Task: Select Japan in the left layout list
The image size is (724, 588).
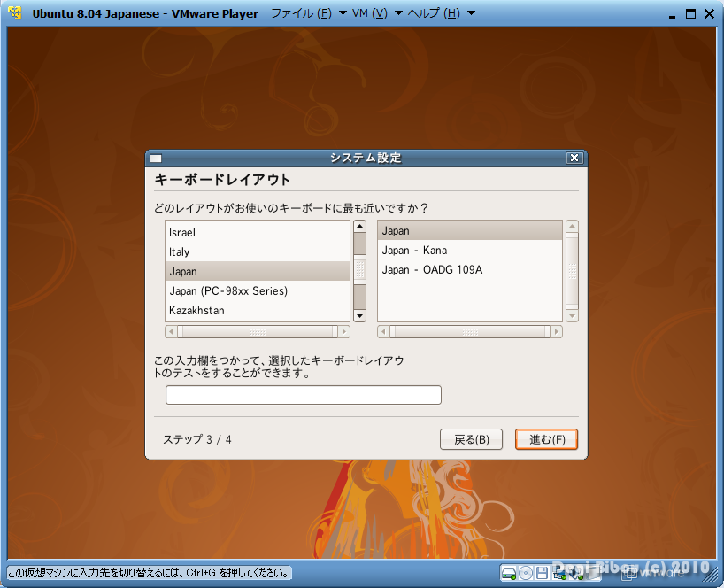Action: [258, 271]
